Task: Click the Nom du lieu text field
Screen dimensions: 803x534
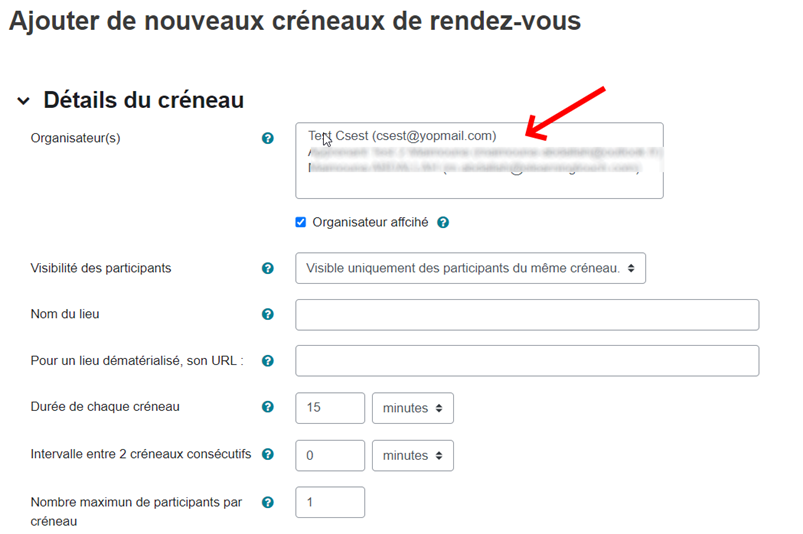Action: pos(526,314)
